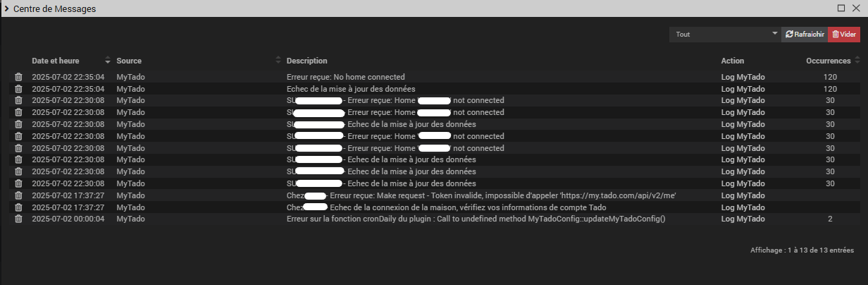Open Log MyTado link for Token invalide row
The width and height of the screenshot is (868, 285).
click(743, 195)
